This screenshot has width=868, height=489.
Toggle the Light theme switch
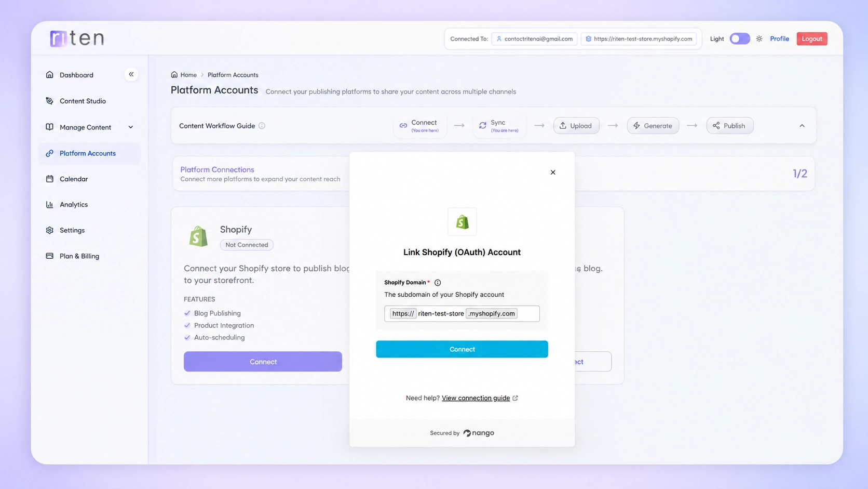[740, 39]
